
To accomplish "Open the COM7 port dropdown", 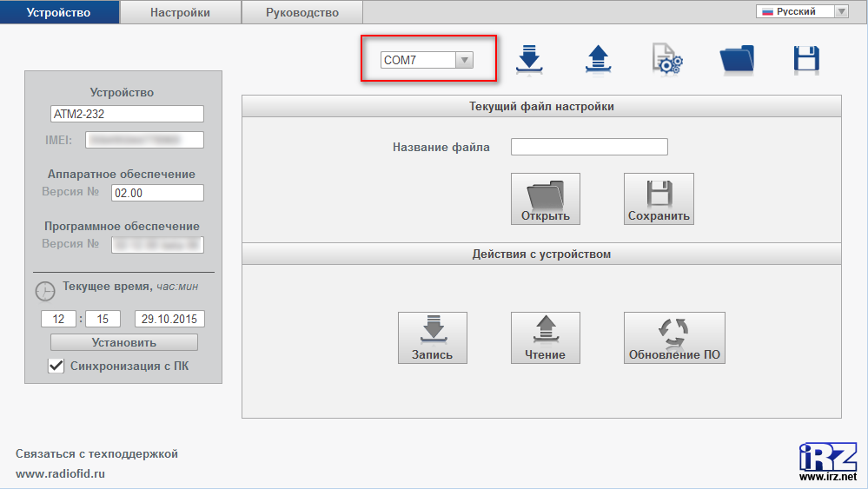I will click(x=427, y=60).
